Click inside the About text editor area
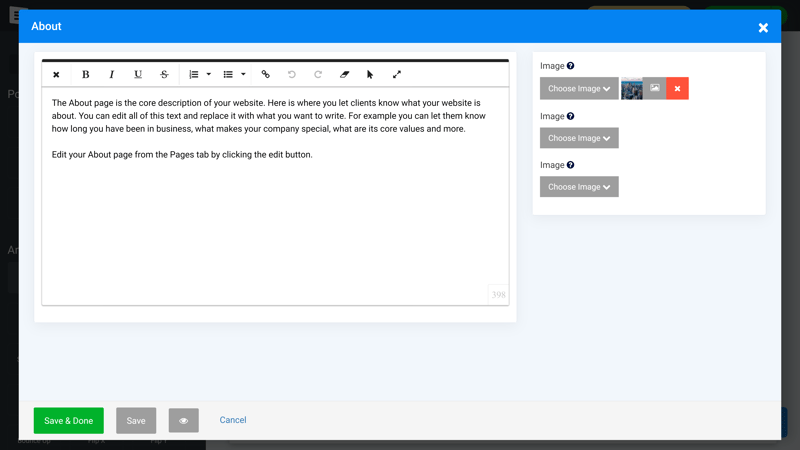Image resolution: width=800 pixels, height=450 pixels. (275, 220)
